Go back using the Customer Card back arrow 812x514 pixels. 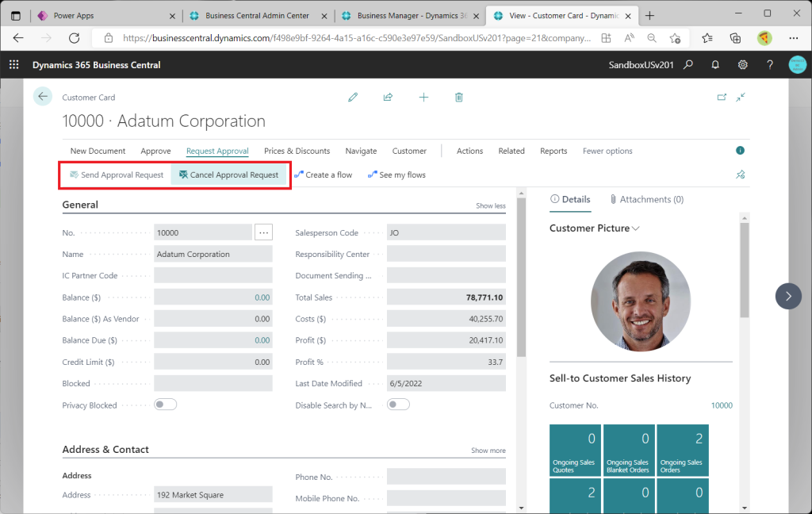[43, 97]
